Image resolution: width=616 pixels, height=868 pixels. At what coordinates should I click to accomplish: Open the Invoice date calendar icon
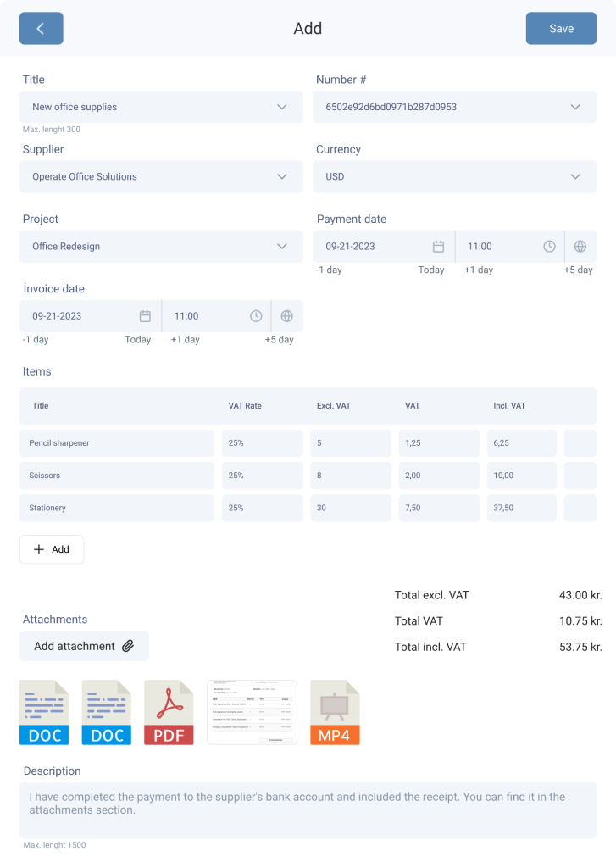[x=145, y=316]
